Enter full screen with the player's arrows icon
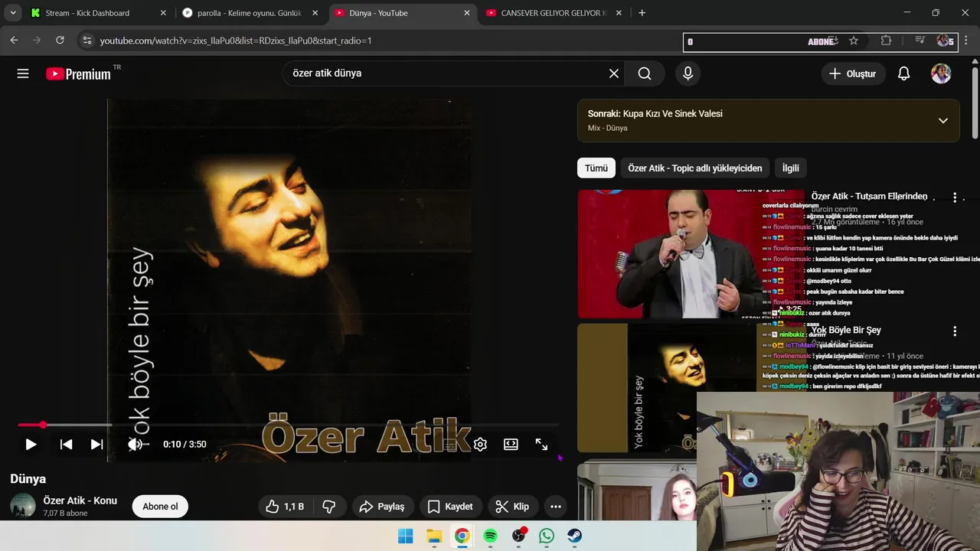Screen dimensions: 980x551 (541, 444)
